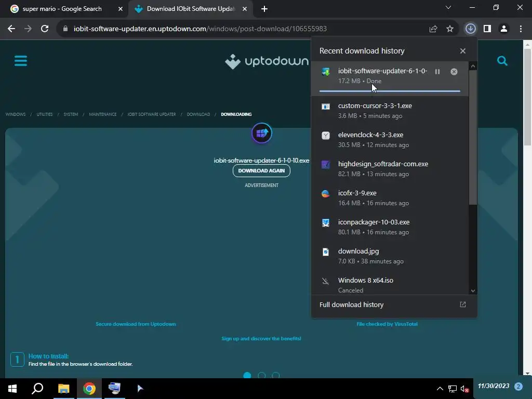The height and width of the screenshot is (399, 532).
Task: Open File Explorer from taskbar
Action: [x=63, y=389]
